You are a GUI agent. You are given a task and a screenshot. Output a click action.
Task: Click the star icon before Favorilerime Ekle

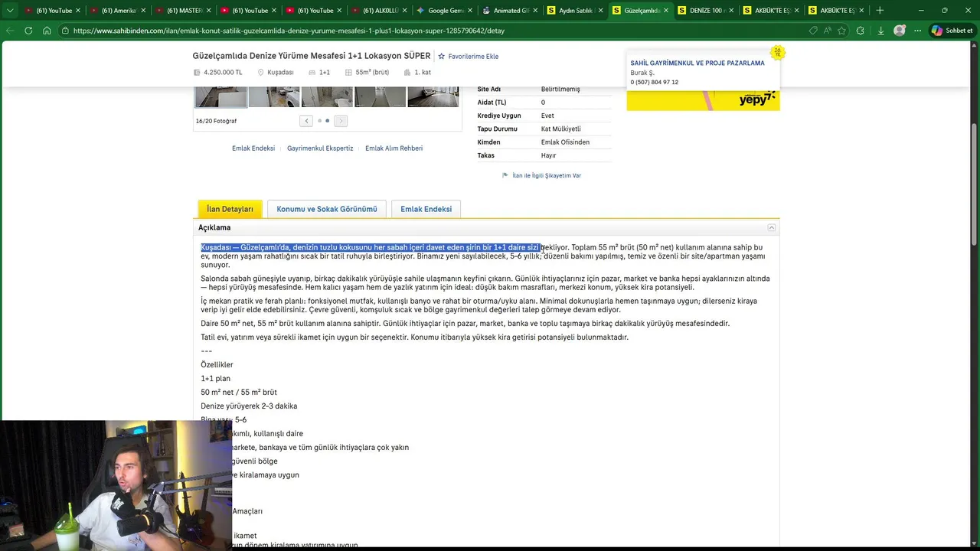441,57
